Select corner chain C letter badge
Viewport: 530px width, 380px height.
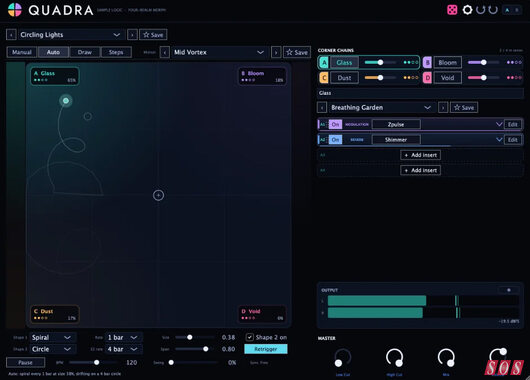point(324,78)
